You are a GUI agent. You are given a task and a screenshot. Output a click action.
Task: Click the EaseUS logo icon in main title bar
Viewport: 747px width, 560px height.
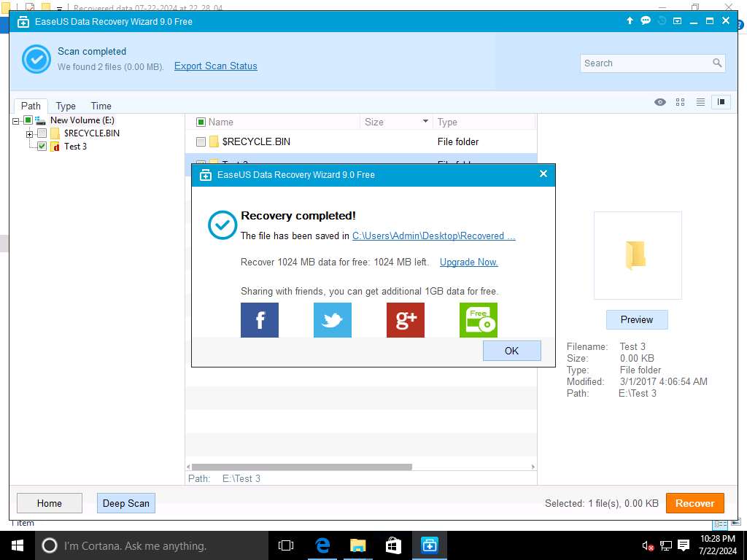point(23,21)
